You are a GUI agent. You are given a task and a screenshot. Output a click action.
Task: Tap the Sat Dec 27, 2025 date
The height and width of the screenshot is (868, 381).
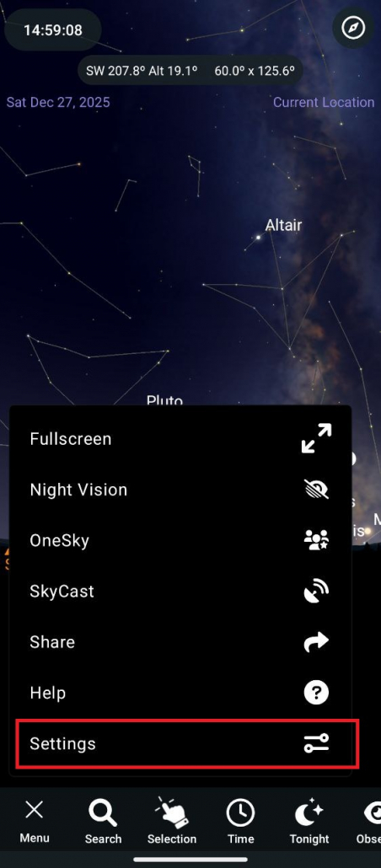tap(58, 103)
